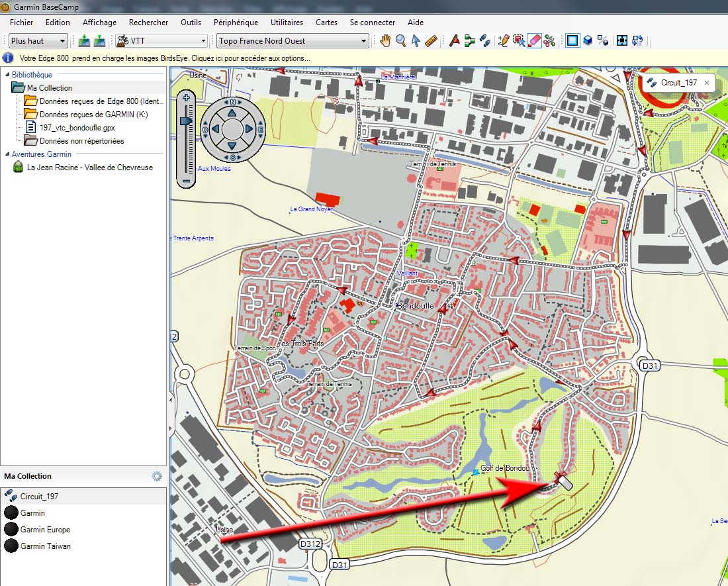The width and height of the screenshot is (728, 586).
Task: Select the new Track footprints tool
Action: click(484, 41)
